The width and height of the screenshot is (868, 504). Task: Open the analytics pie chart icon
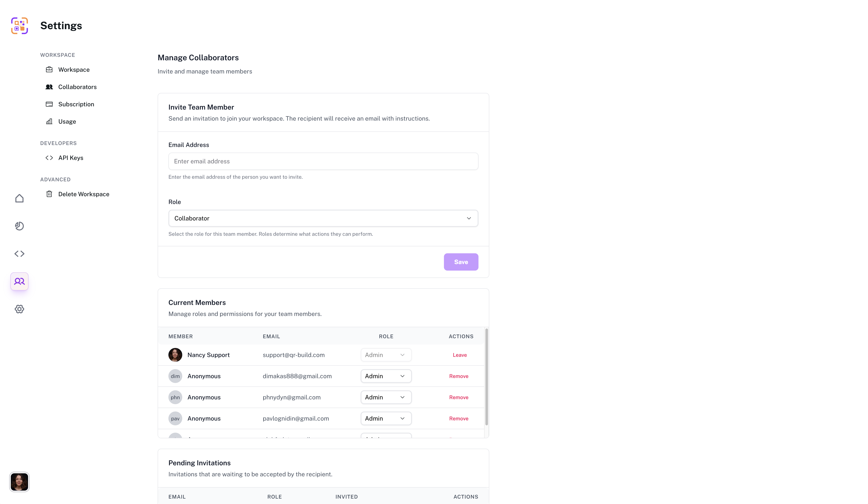[x=19, y=226]
